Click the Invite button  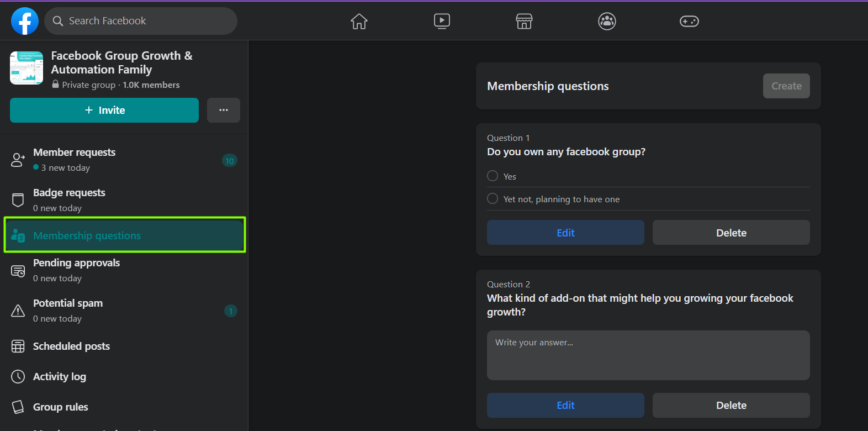pyautogui.click(x=104, y=110)
